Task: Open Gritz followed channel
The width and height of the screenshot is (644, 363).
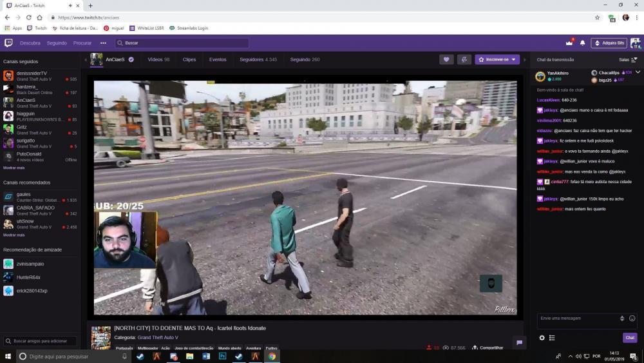Action: point(40,130)
